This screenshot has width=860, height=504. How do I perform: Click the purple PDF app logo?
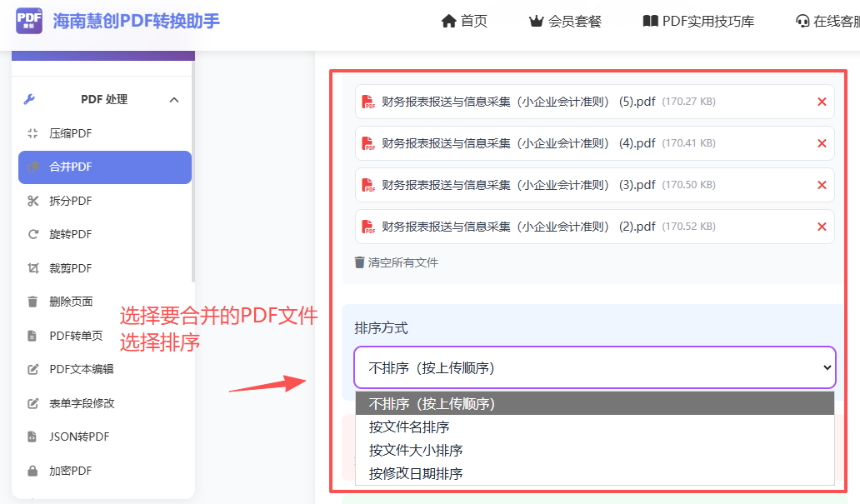(29, 21)
